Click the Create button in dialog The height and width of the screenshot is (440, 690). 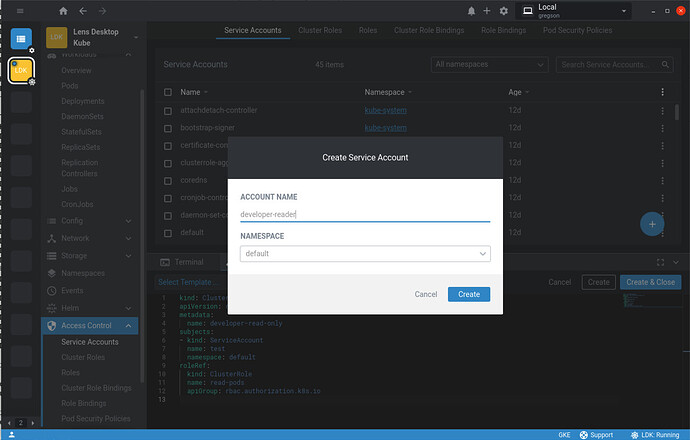point(468,294)
